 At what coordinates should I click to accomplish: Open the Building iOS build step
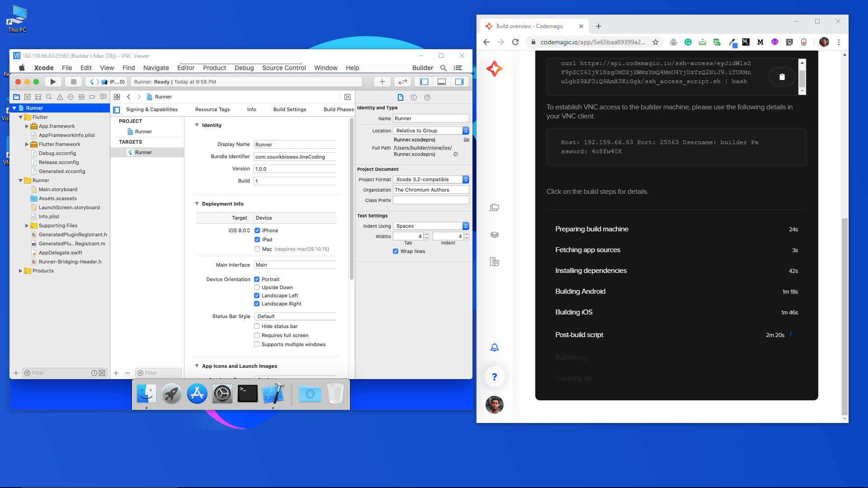pos(676,312)
